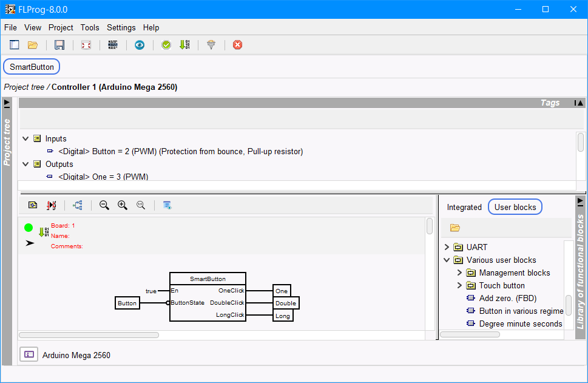Screen dimensions: 588x383
Task: Click the blue board icon in diagram toolbar
Action: point(167,205)
